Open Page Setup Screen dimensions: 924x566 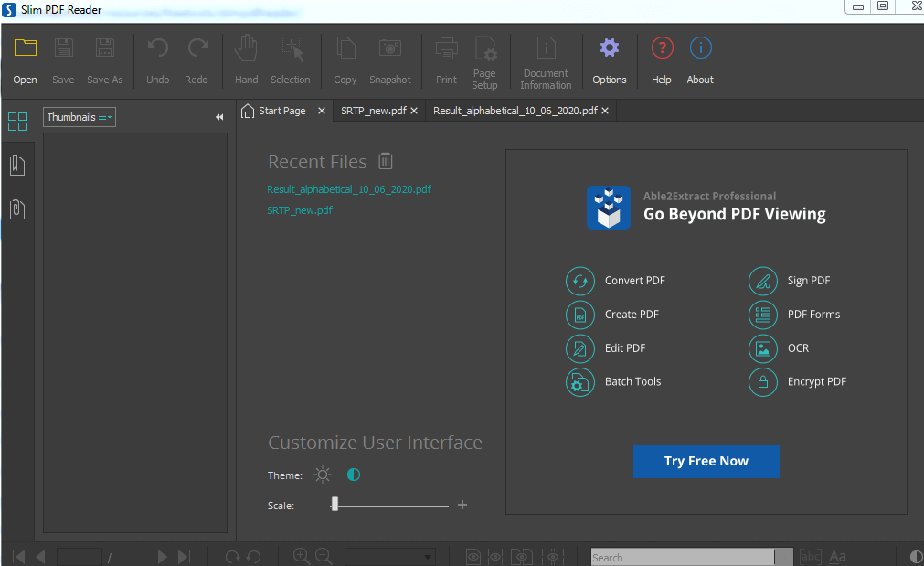(486, 48)
